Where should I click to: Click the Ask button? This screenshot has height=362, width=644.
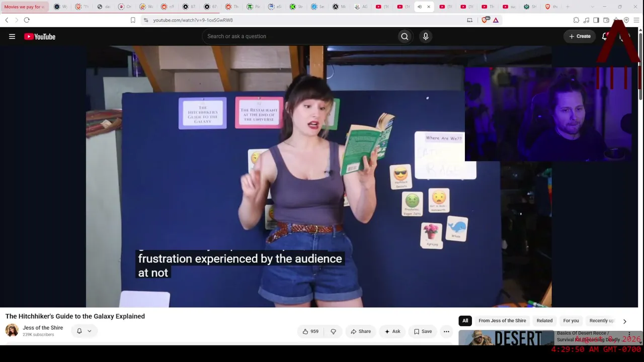tap(392, 331)
